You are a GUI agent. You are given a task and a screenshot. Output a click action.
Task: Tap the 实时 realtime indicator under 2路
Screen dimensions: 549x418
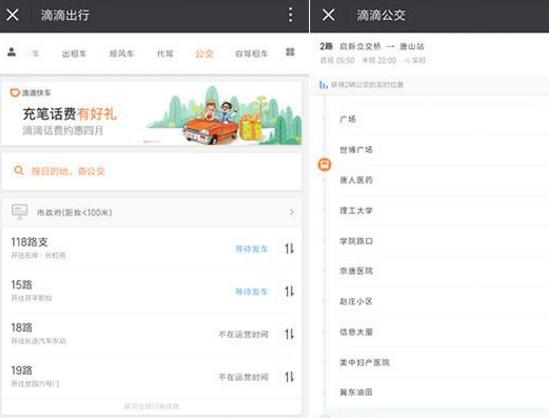pos(415,60)
